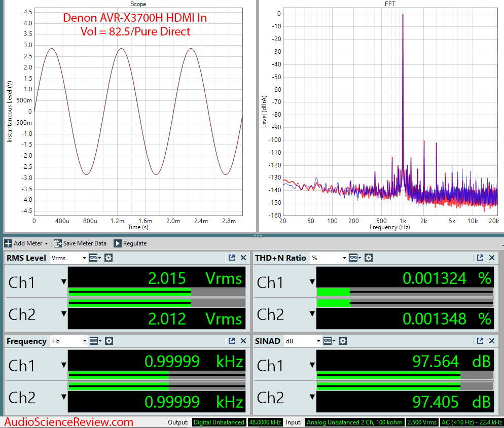504x428 pixels.
Task: Toggle the Regulate button
Action: click(130, 243)
